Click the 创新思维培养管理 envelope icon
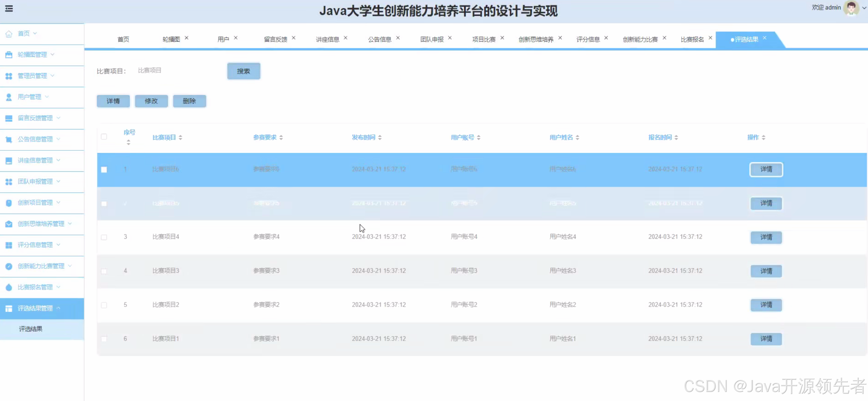The width and height of the screenshot is (868, 401). click(9, 224)
